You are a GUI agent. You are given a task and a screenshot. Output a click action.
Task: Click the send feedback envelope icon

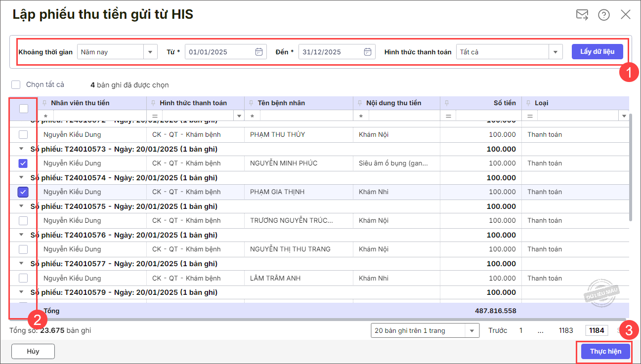pyautogui.click(x=582, y=15)
